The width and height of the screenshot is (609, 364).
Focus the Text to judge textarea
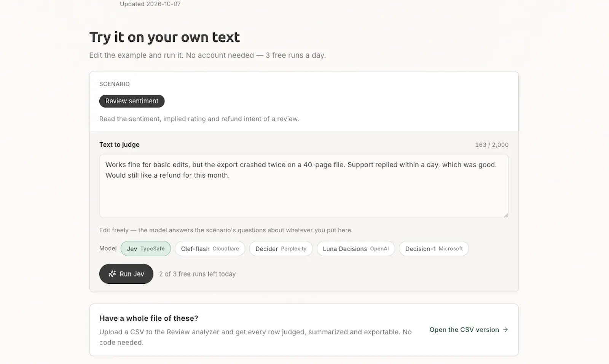pos(304,186)
